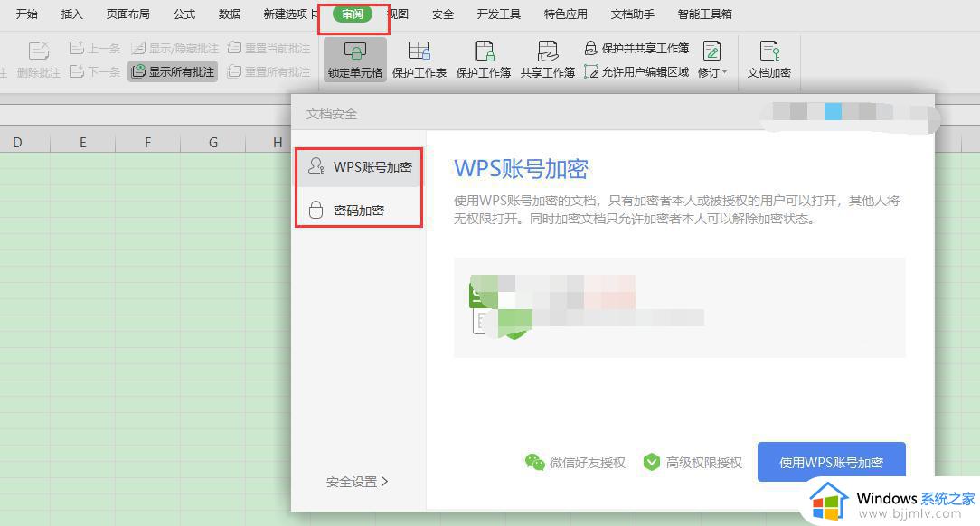This screenshot has width=980, height=526.
Task: Click the 使用WPS账号加密 button
Action: coord(831,462)
